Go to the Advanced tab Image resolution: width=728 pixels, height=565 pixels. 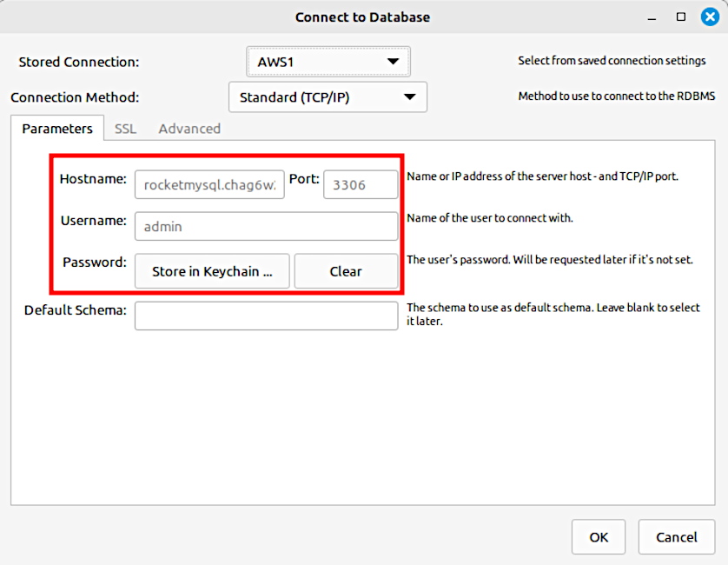pos(189,129)
